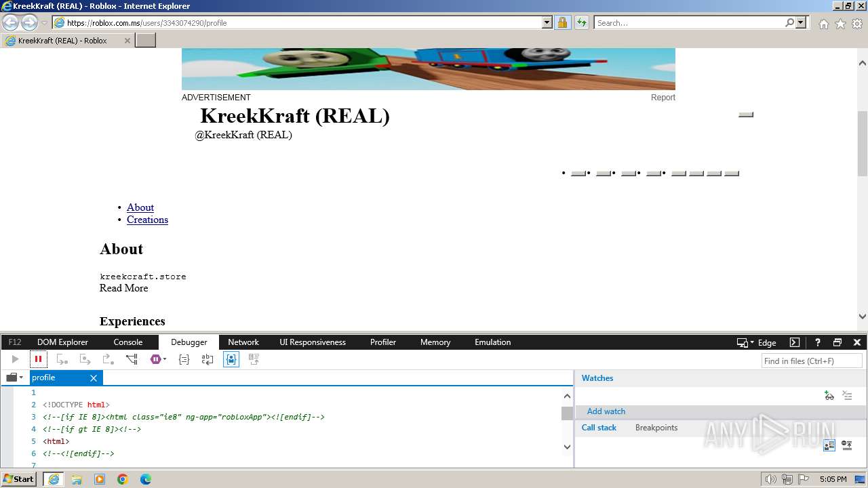
Task: Switch to the Console tab
Action: [x=128, y=342]
